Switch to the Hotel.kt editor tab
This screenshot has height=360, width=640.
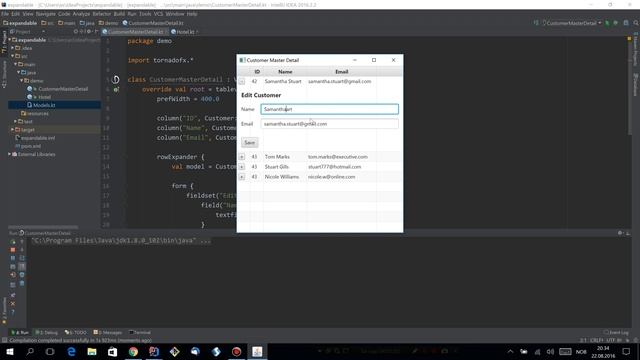click(x=185, y=32)
